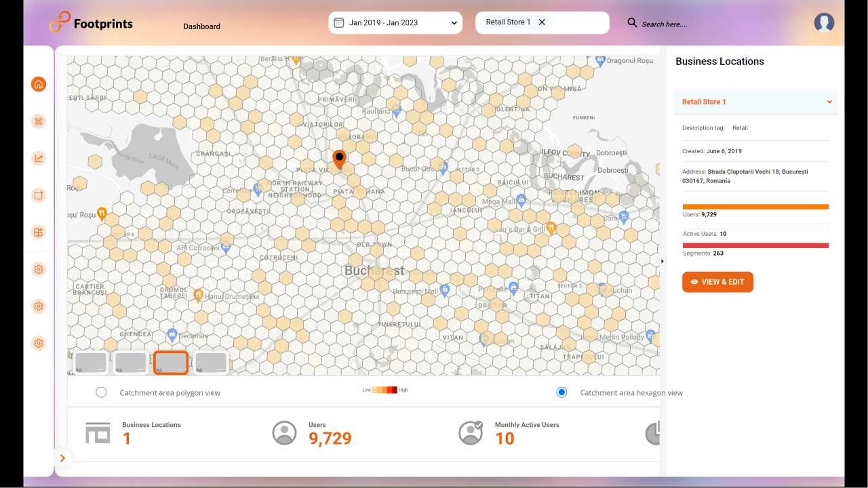The width and height of the screenshot is (868, 488).
Task: Click the VIEW & EDIT button
Action: pyautogui.click(x=717, y=282)
